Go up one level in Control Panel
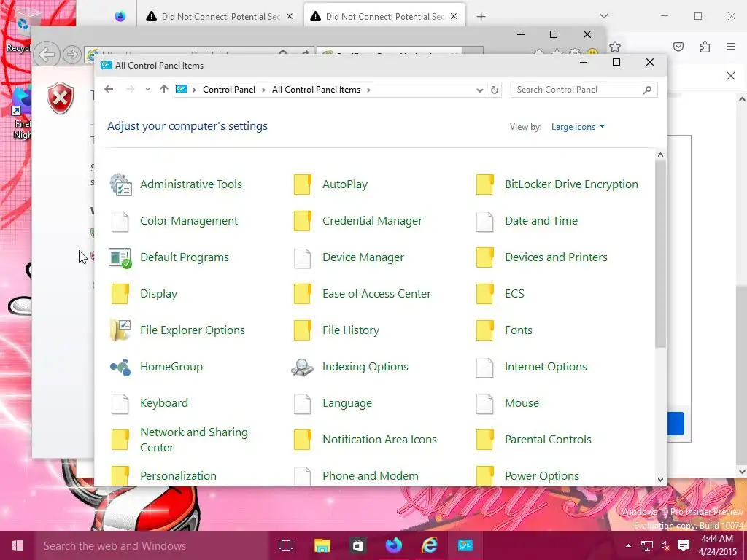This screenshot has width=747, height=560. [x=164, y=90]
